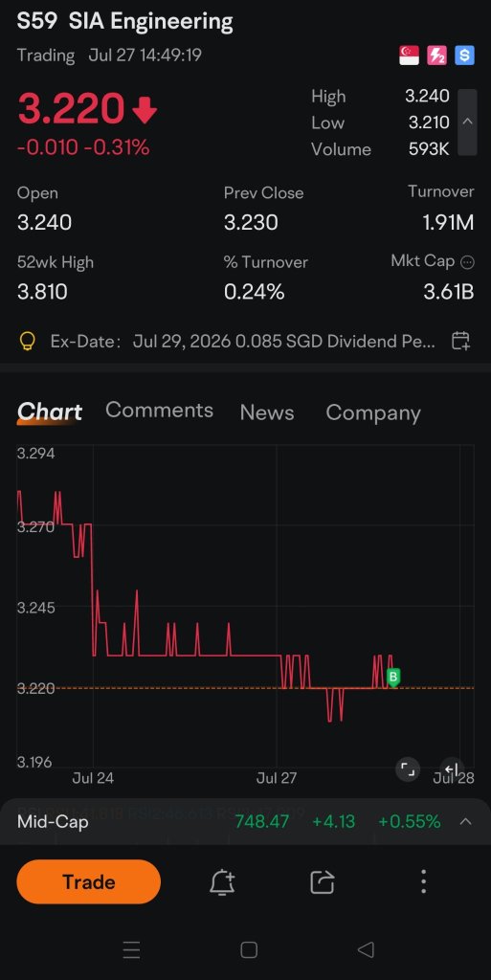Tap the chart jump-to-latest arrow icon
491x980 pixels.
[452, 769]
